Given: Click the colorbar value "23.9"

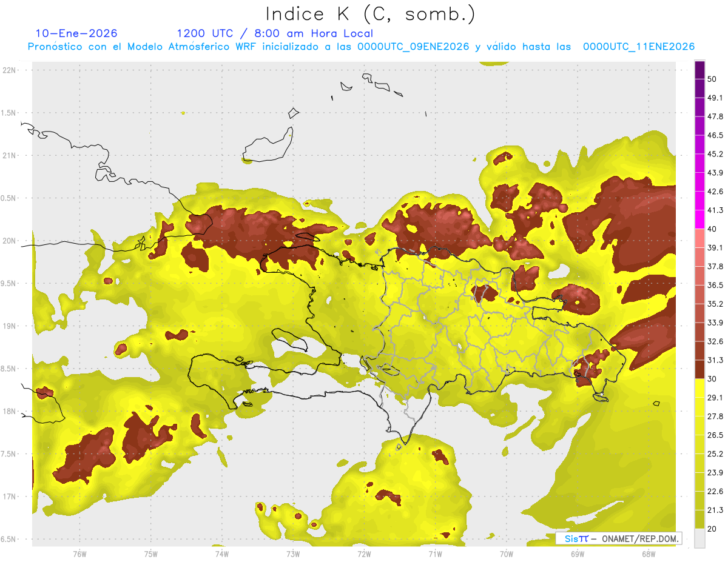Looking at the screenshot, I should tap(715, 473).
